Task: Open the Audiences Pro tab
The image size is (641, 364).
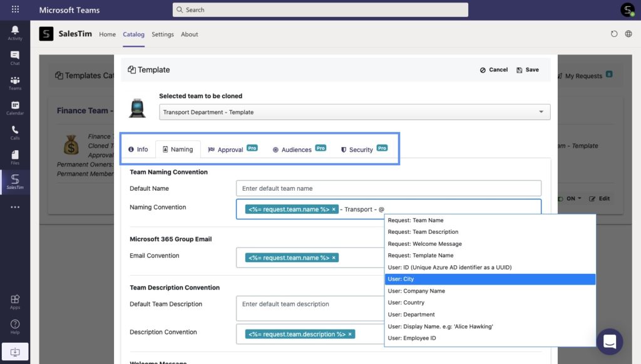Action: (299, 149)
